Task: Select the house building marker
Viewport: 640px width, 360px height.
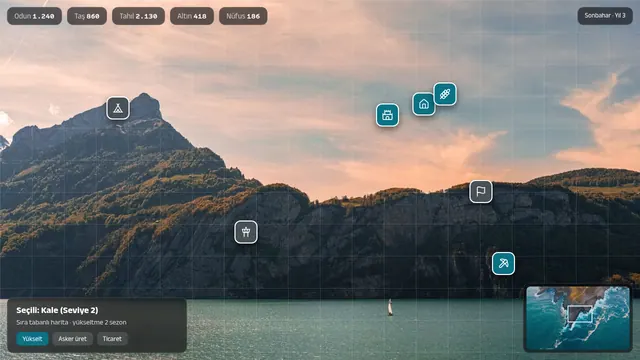Action: [424, 104]
